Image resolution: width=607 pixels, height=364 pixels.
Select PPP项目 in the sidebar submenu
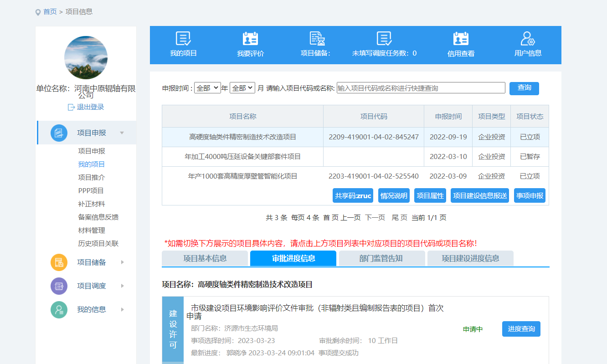pyautogui.click(x=91, y=191)
